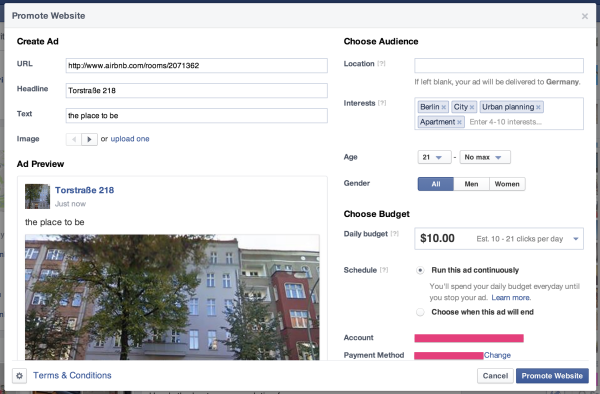This screenshot has height=394, width=600.
Task: Open the minimum age dropdown showing 21
Action: (434, 157)
